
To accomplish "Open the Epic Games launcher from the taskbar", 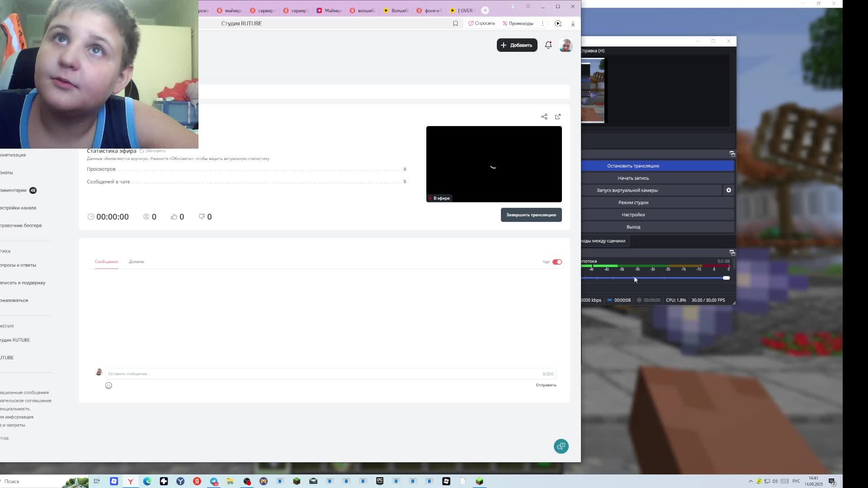I will [x=380, y=481].
